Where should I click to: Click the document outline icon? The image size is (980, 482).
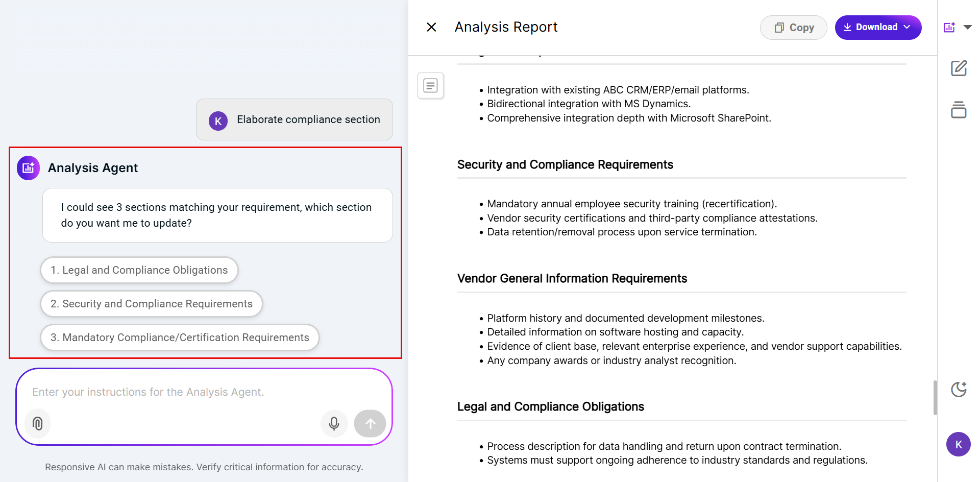click(430, 85)
